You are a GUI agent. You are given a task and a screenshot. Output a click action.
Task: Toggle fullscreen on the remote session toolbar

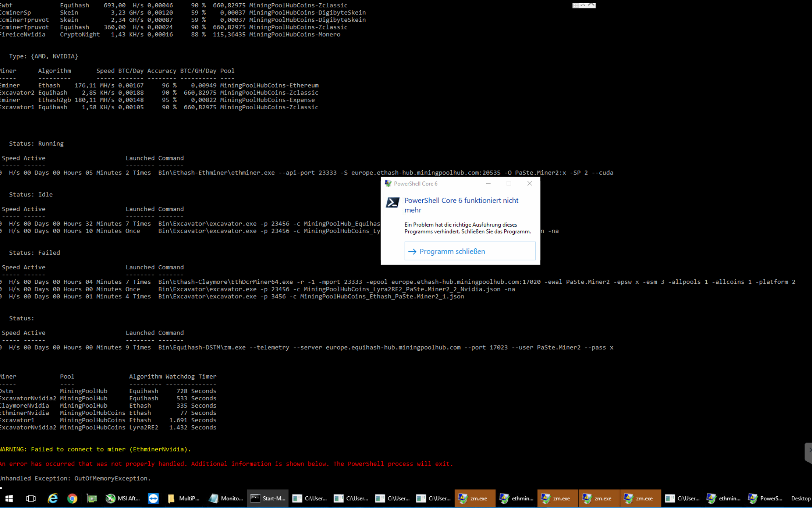coord(583,5)
